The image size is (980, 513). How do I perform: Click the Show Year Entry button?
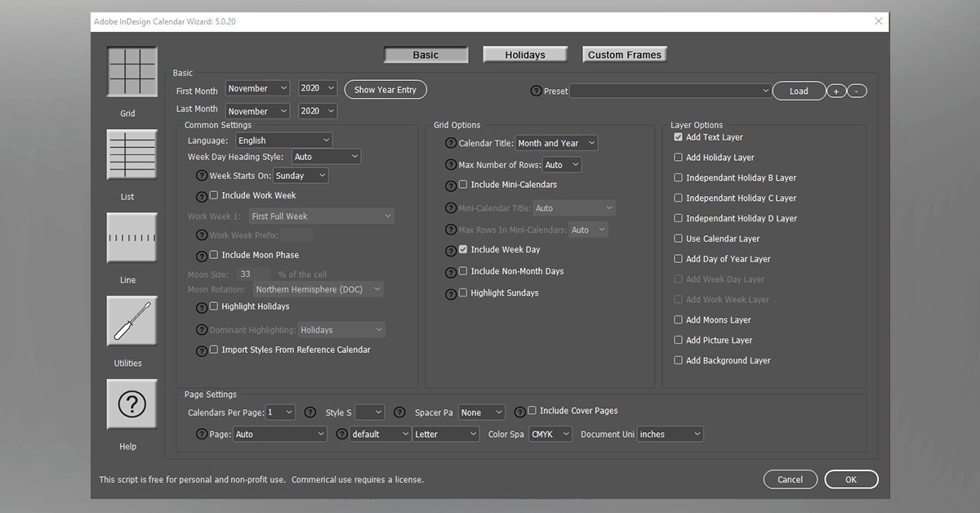click(385, 90)
